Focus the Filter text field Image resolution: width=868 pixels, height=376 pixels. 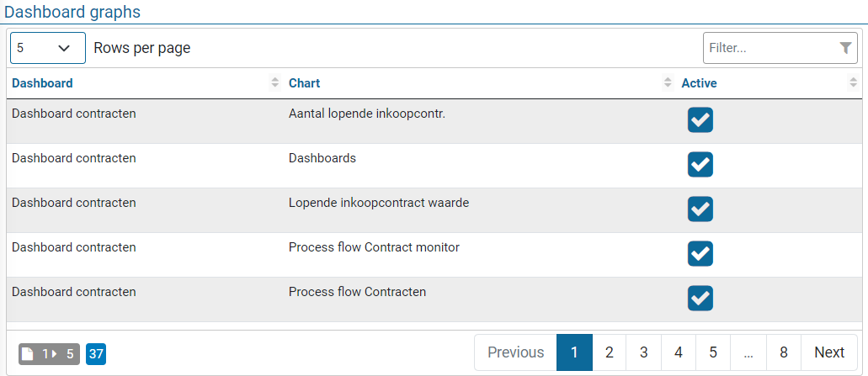(769, 49)
